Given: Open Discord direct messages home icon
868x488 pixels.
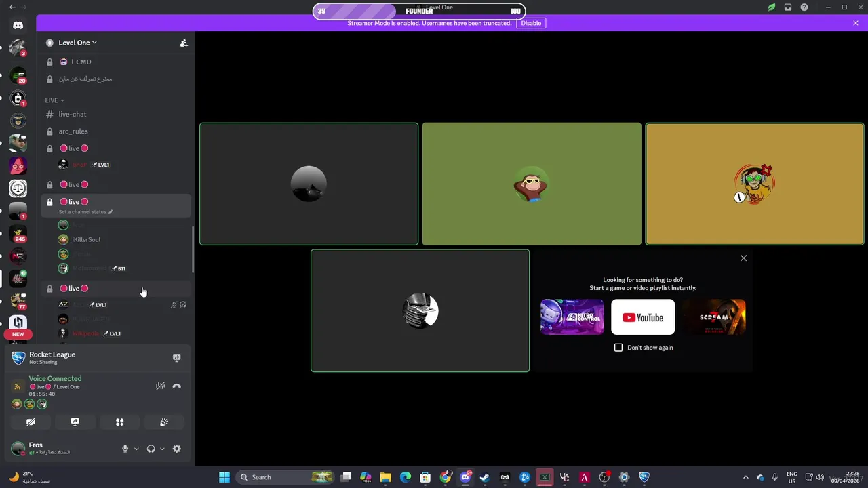Looking at the screenshot, I should (18, 26).
